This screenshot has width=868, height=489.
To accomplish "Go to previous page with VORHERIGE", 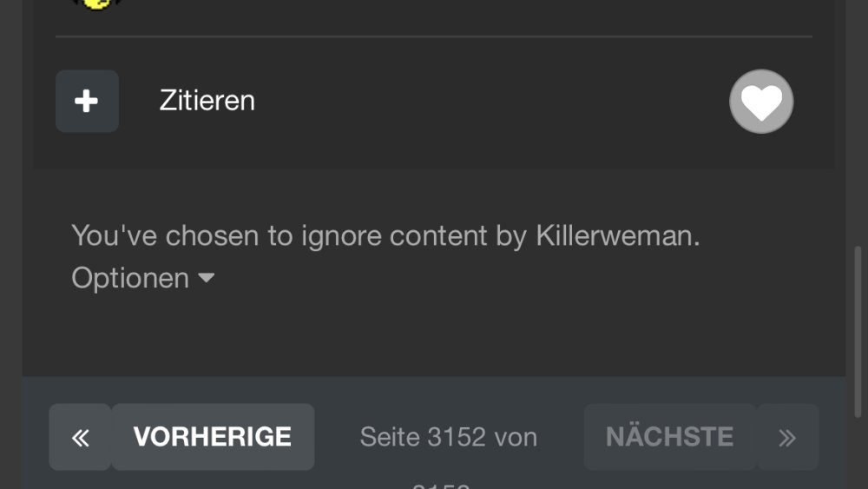I will 214,437.
